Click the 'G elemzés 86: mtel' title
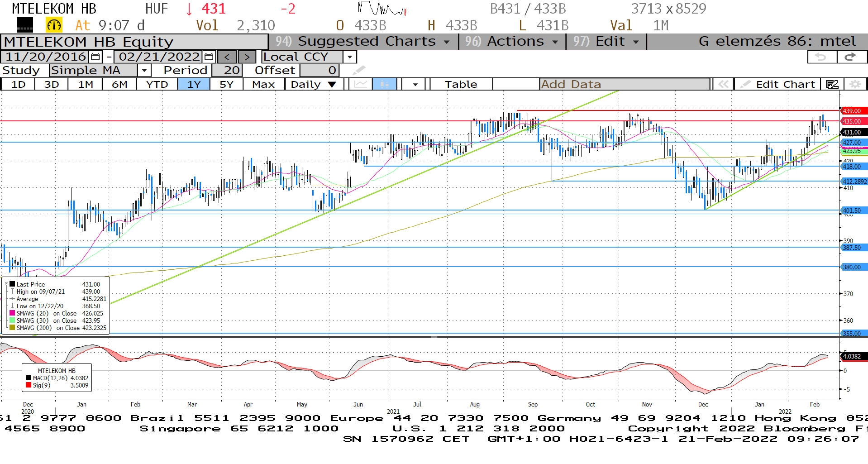This screenshot has width=868, height=464. (777, 41)
